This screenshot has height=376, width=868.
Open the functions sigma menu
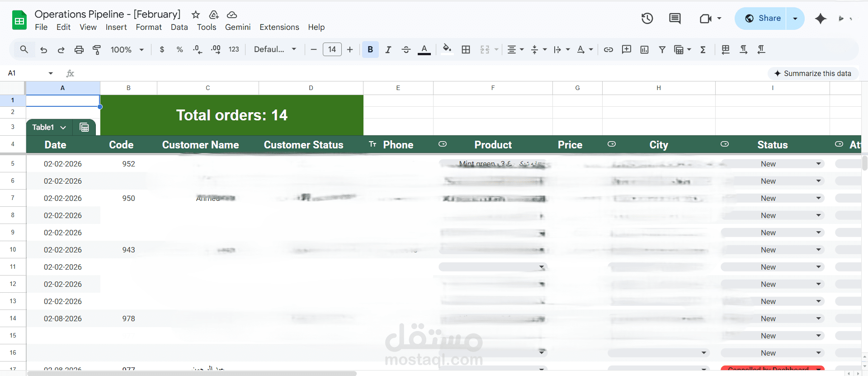(703, 50)
